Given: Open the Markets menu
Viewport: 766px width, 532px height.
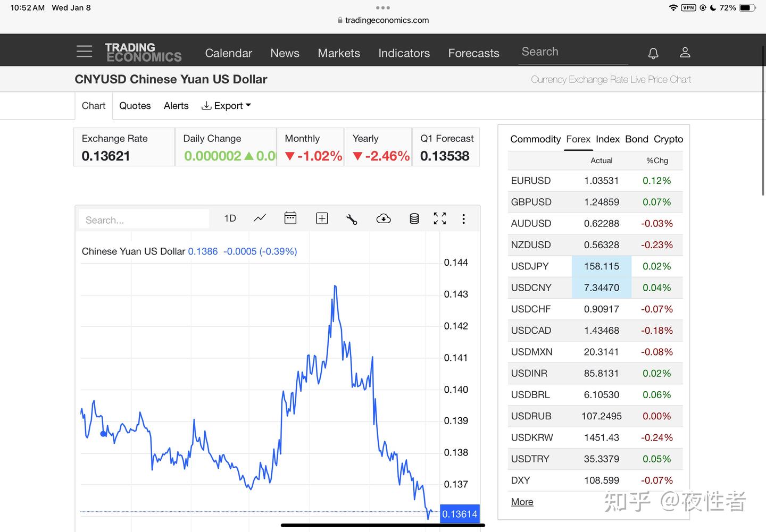Looking at the screenshot, I should point(339,53).
